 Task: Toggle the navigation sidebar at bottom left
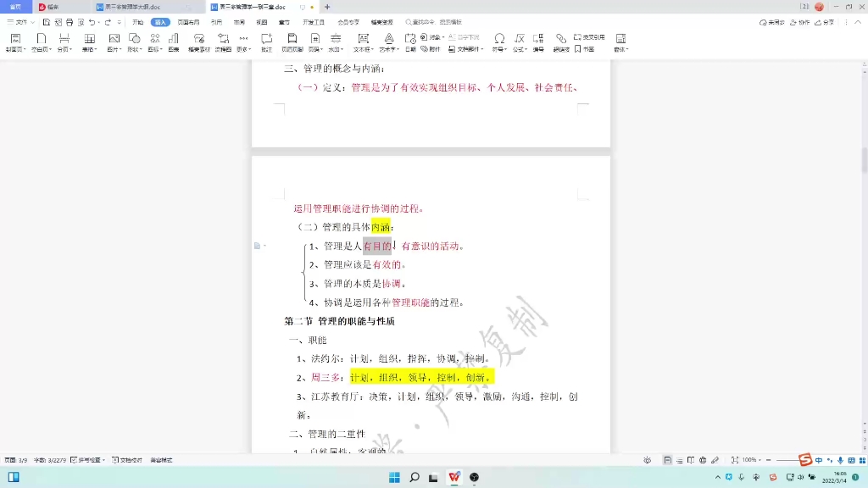coord(12,475)
